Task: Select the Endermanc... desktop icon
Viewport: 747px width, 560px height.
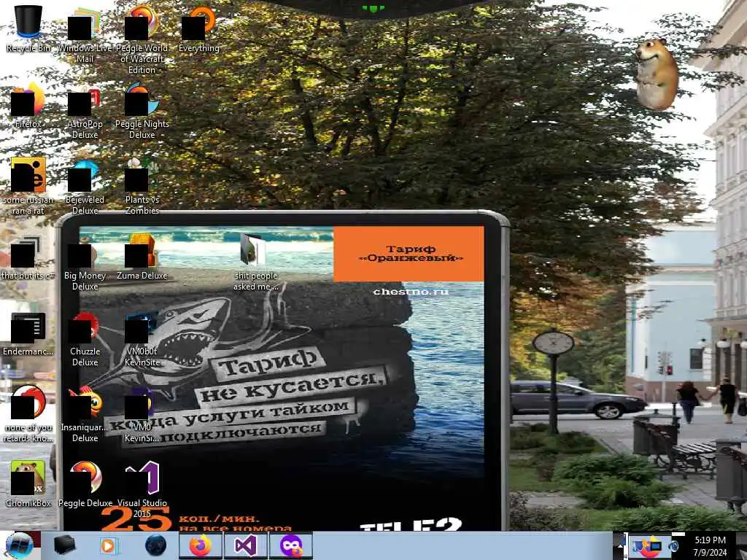Action: tap(28, 333)
